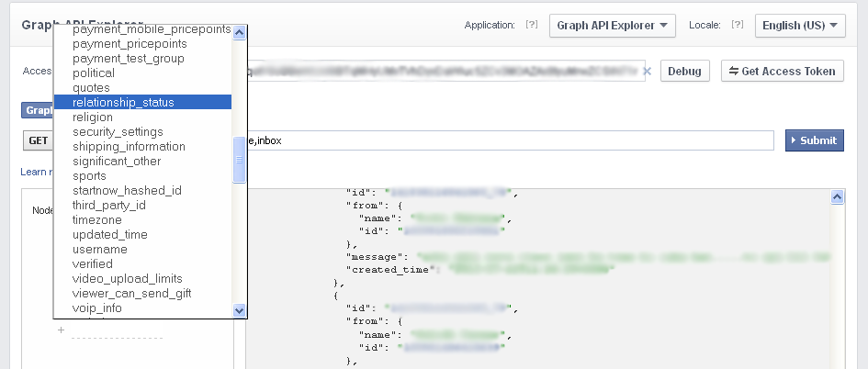868x369 pixels.
Task: Submit the Graph API query
Action: (815, 140)
